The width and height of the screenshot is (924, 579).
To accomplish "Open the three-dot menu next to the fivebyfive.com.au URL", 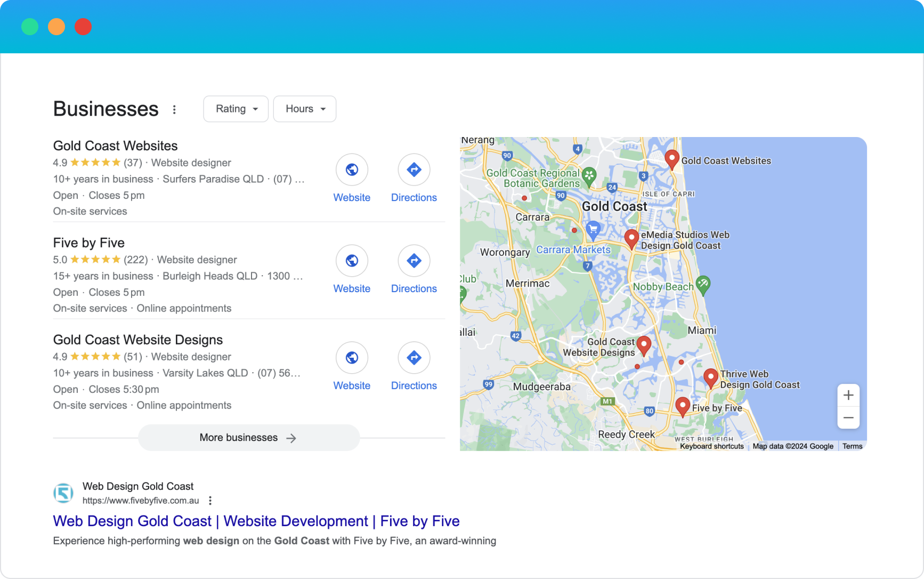I will (210, 501).
